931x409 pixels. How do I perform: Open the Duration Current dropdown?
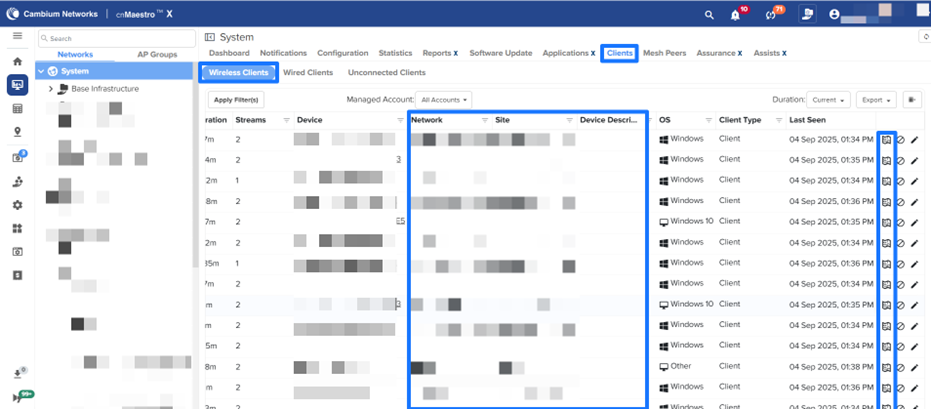point(830,100)
